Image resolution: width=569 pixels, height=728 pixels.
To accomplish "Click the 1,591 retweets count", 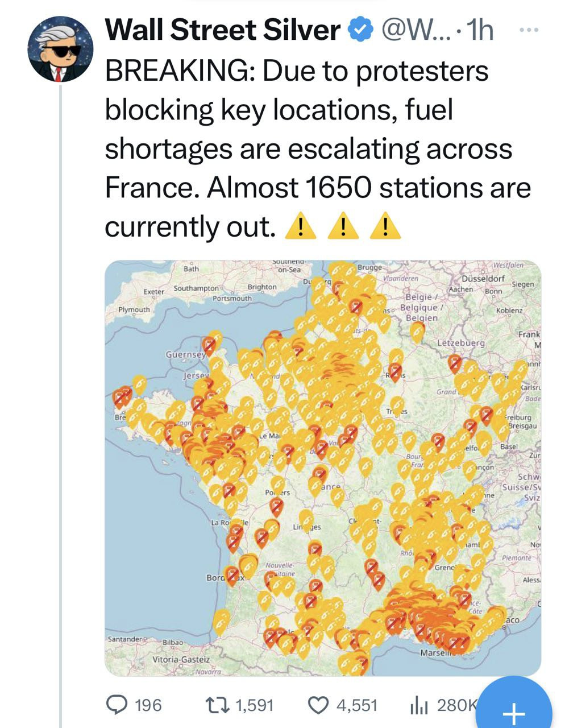I will tap(254, 705).
